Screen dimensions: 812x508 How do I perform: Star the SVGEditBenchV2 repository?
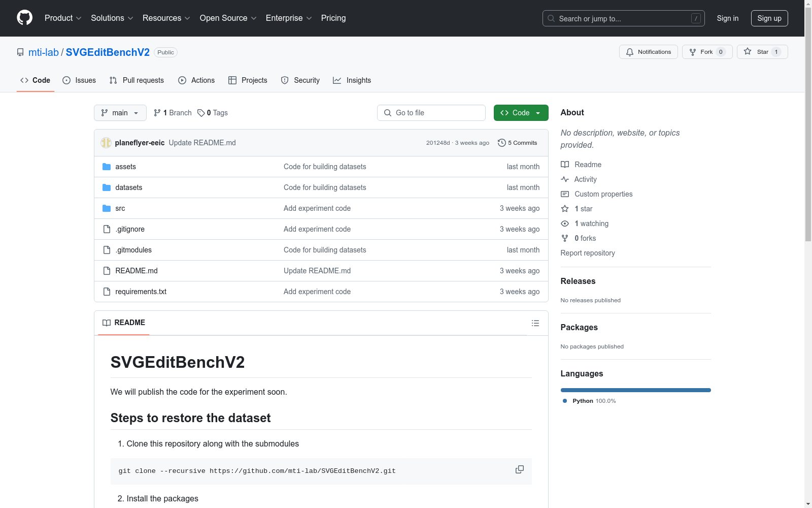(x=762, y=52)
